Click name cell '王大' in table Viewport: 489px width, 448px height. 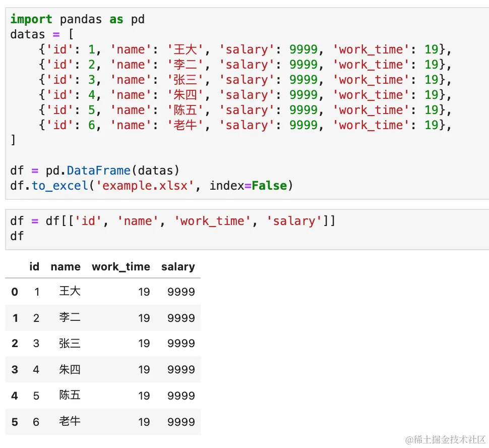coord(70,291)
